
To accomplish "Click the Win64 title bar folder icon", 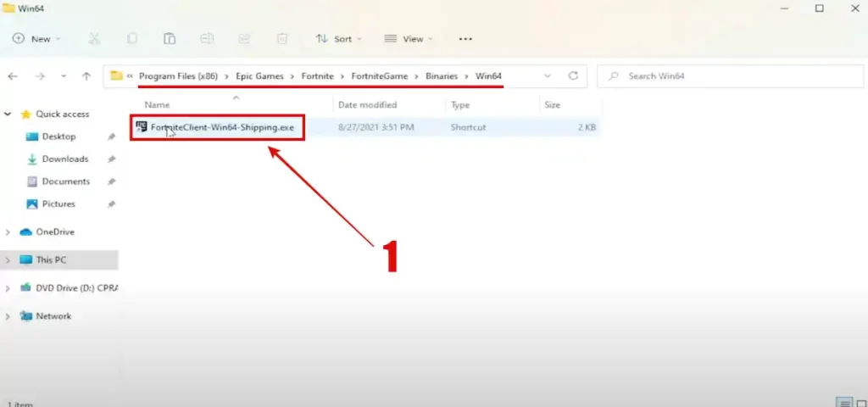I will (x=8, y=8).
